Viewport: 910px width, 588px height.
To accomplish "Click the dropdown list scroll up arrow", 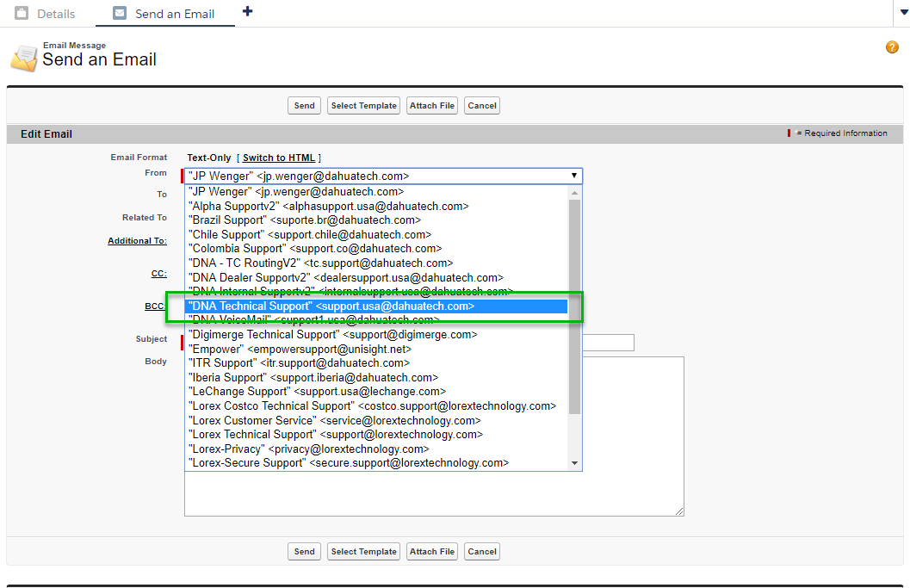I will tap(574, 193).
